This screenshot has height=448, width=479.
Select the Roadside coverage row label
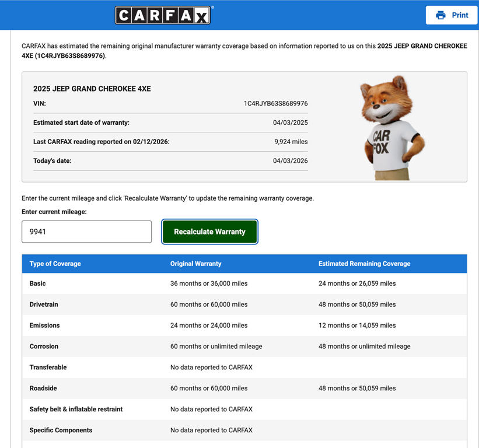43,388
